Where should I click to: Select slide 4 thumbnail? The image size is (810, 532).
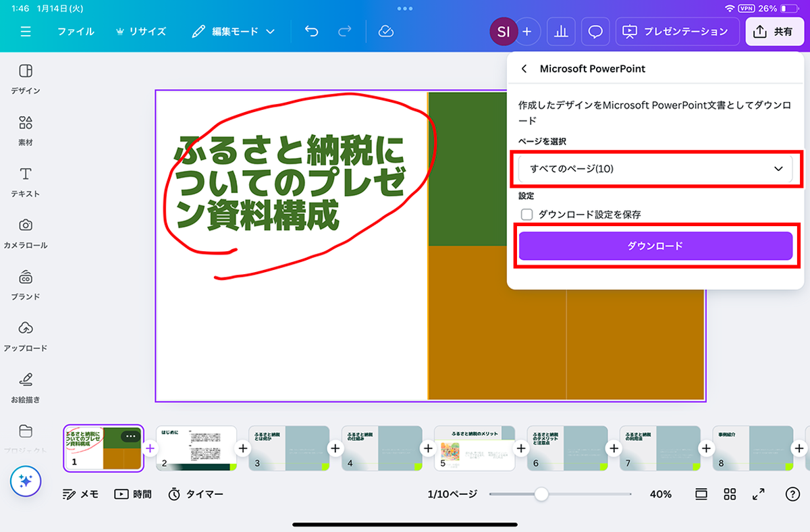(x=382, y=448)
